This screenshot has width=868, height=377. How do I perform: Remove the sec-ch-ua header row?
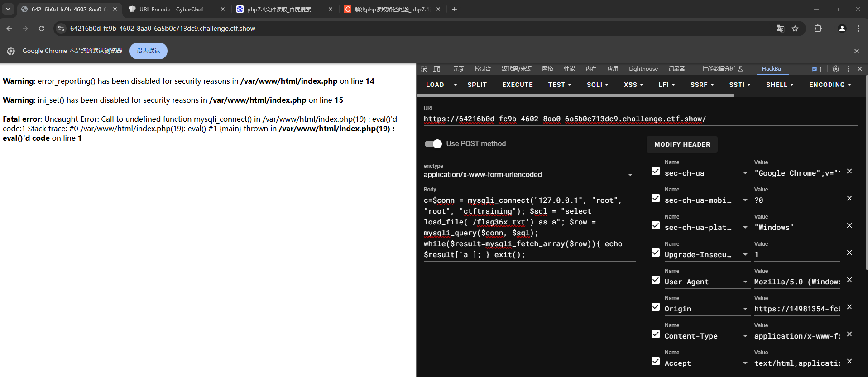pos(849,171)
